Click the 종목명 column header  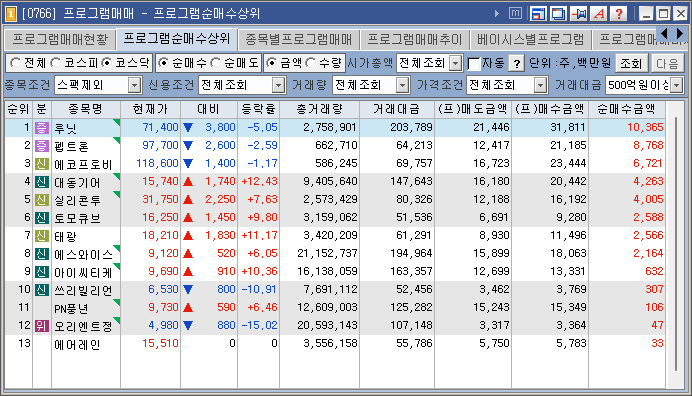[x=86, y=109]
